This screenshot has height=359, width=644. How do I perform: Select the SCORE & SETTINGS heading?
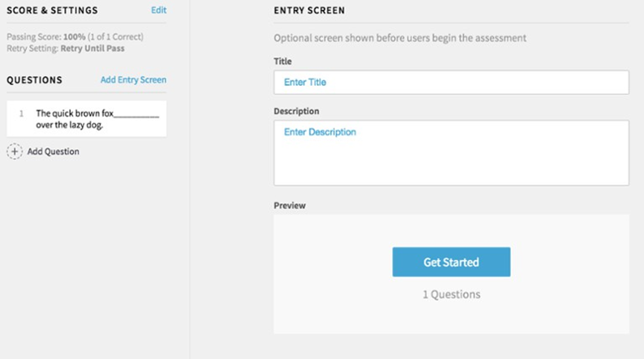click(52, 10)
